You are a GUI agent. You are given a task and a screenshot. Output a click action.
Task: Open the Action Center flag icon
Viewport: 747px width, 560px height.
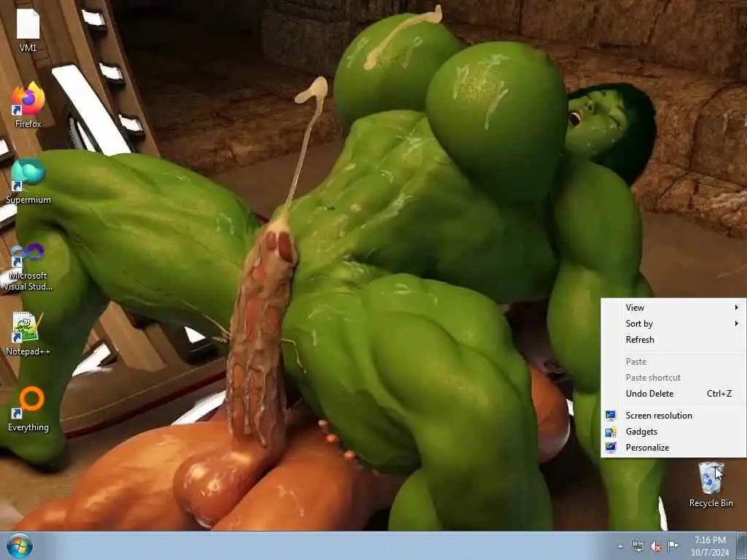673,545
